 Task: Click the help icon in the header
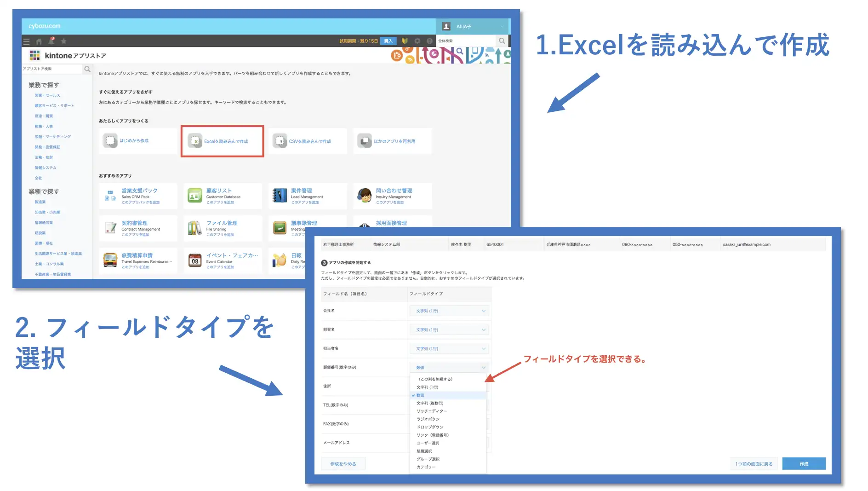tap(429, 41)
